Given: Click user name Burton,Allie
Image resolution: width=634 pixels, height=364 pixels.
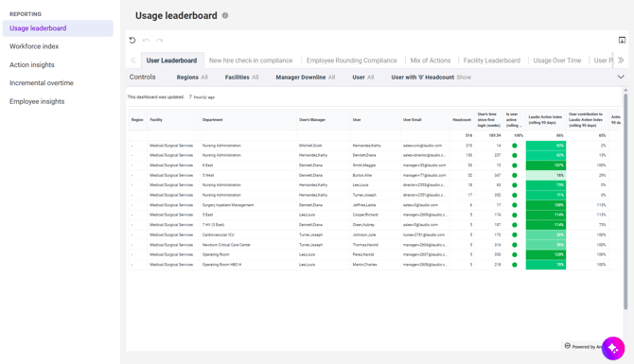Looking at the screenshot, I should 361,175.
